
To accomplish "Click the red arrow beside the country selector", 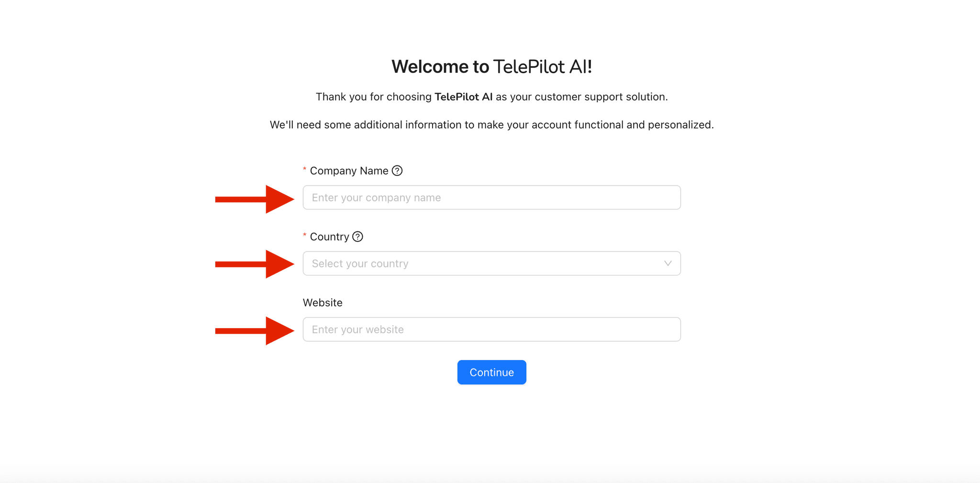I will click(x=255, y=264).
